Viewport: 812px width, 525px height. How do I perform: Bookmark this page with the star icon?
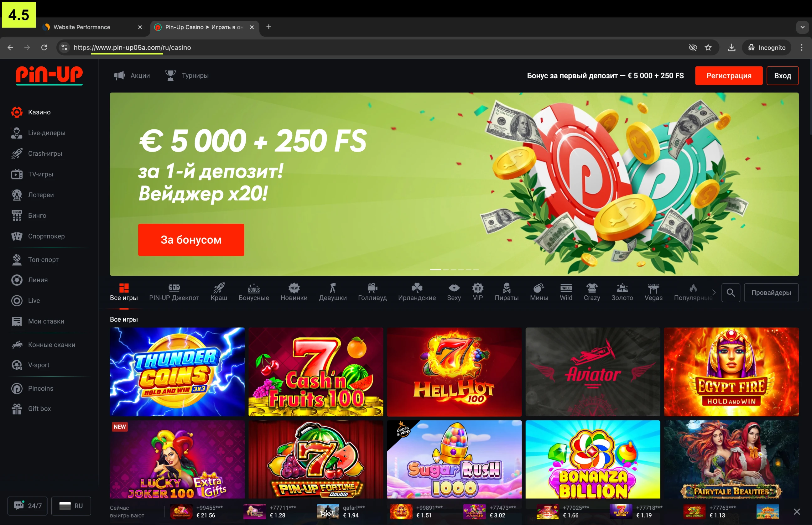[x=708, y=47]
